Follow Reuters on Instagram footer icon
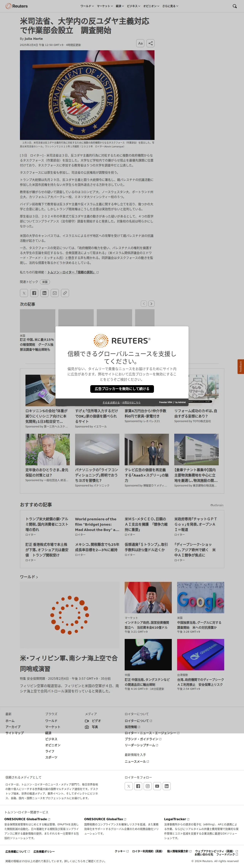 pos(147,786)
